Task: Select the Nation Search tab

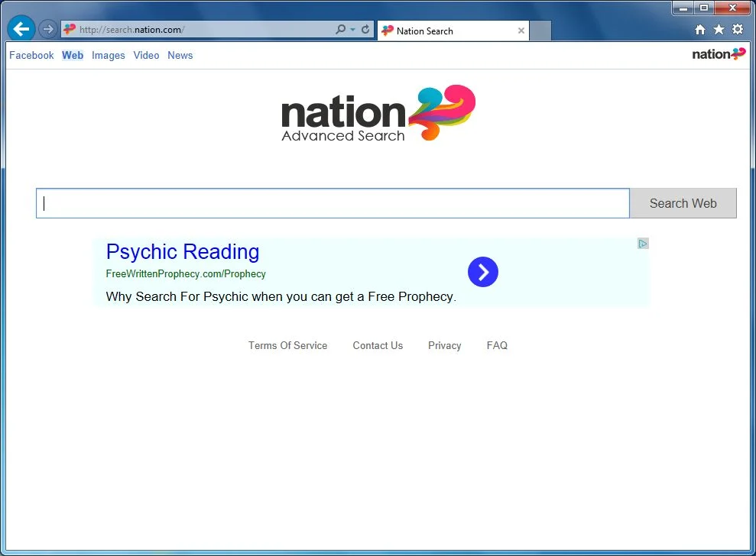Action: coord(453,31)
